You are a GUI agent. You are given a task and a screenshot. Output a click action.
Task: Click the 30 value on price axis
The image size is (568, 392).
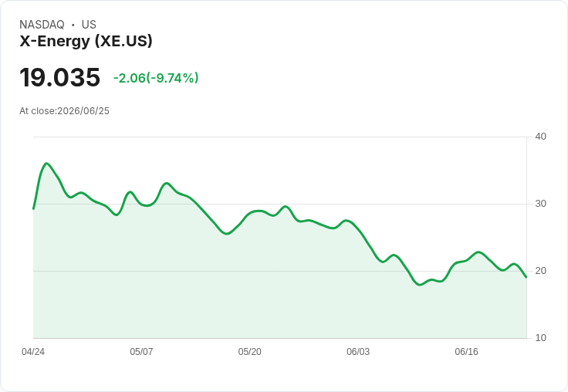pos(540,204)
